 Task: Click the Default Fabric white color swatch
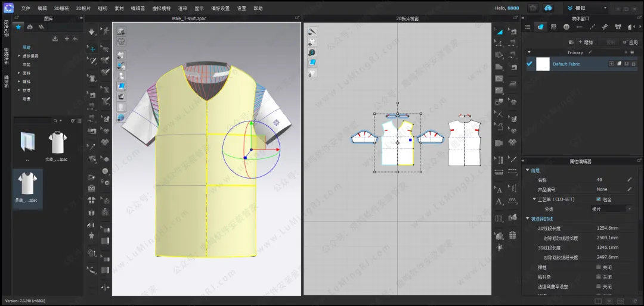543,64
